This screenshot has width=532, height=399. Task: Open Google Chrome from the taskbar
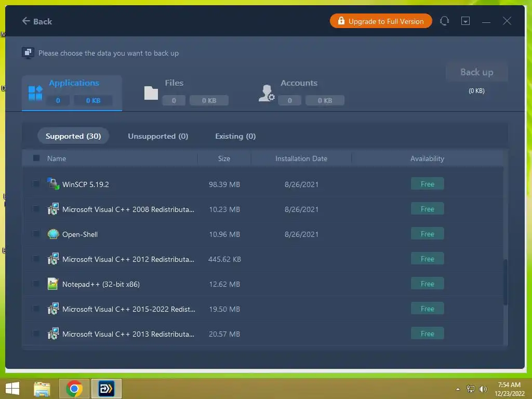pos(74,389)
